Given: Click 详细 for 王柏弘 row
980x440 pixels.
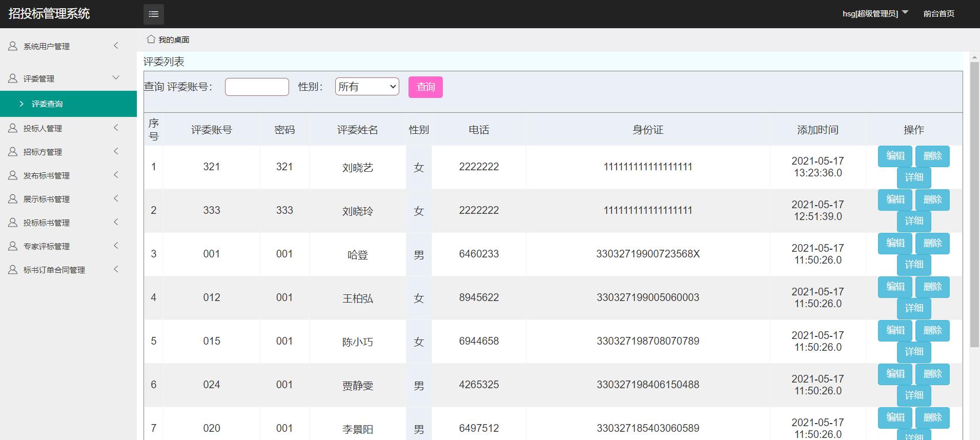Looking at the screenshot, I should coord(914,308).
